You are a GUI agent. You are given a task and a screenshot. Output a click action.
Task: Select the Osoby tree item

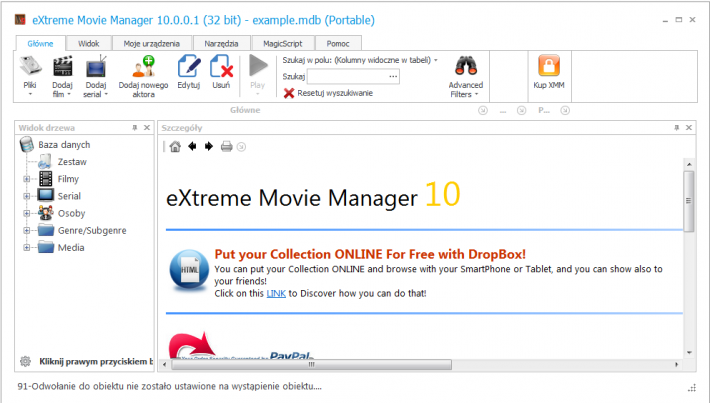coord(72,213)
